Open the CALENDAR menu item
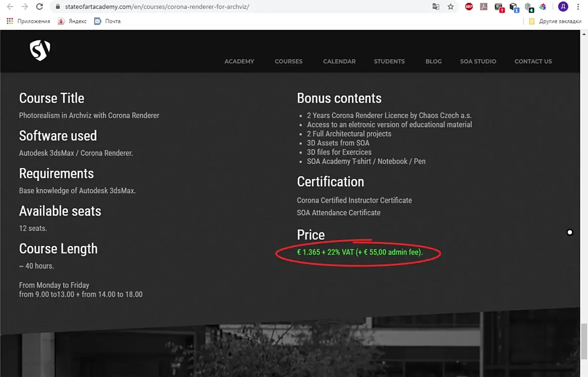This screenshot has width=588, height=377. pyautogui.click(x=339, y=61)
